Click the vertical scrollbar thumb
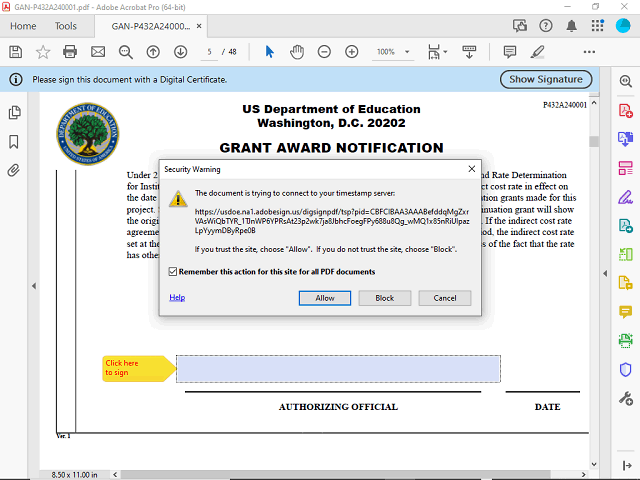Screen dimensions: 640x480 click(594, 142)
